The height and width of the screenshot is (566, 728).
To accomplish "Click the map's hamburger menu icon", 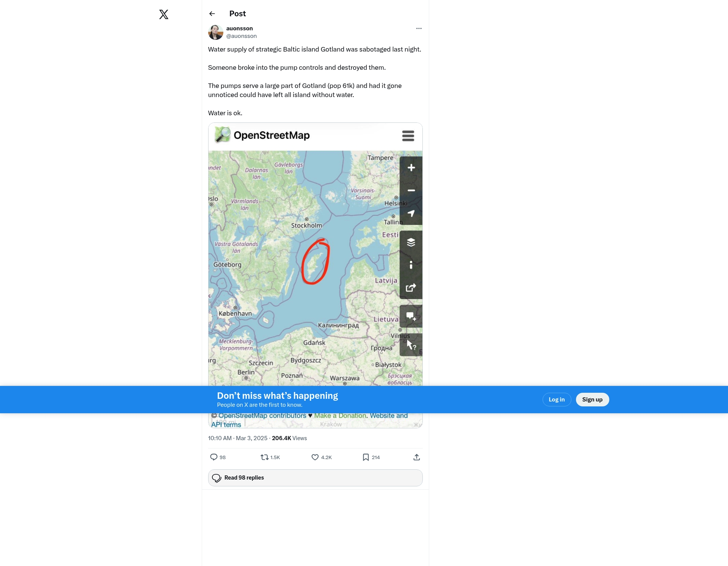I will (408, 136).
